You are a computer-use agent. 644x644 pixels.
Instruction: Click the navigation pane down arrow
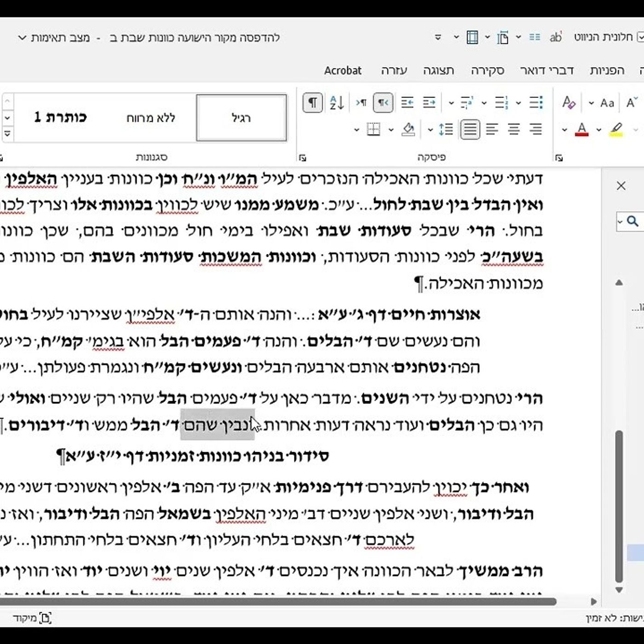[x=619, y=590]
